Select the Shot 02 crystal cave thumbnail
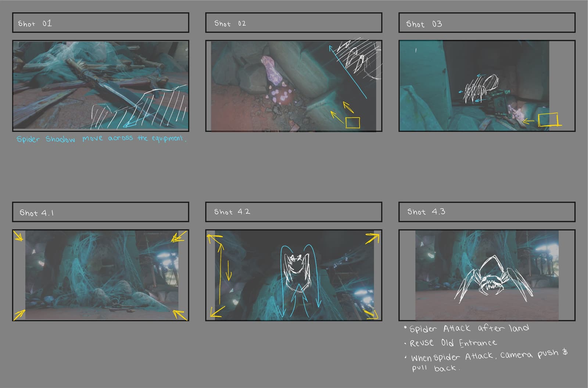This screenshot has width=588, height=388. point(294,86)
